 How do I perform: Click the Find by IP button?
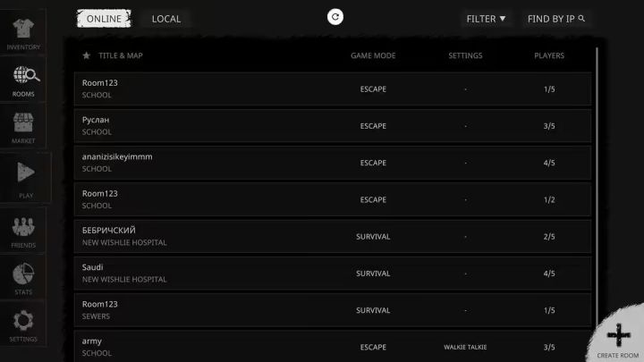coord(556,19)
